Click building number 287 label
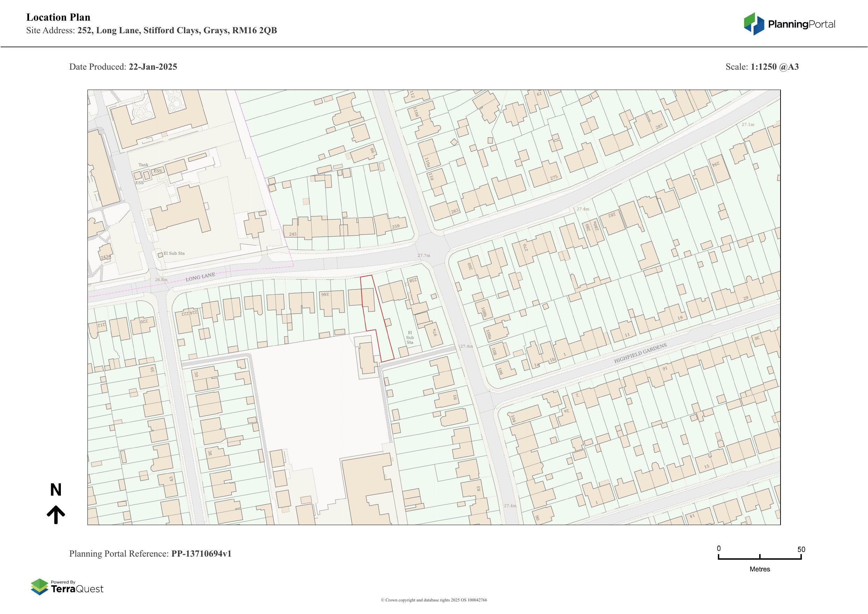Screen dimensions: 868x614 659,127
